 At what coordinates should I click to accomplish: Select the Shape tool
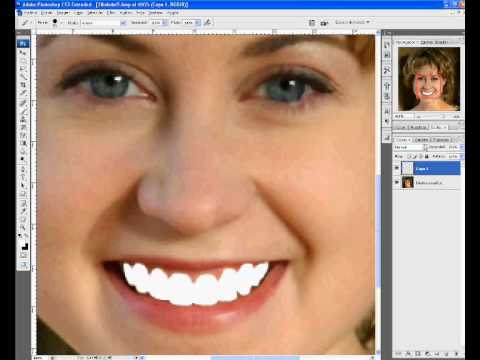pyautogui.click(x=24, y=193)
